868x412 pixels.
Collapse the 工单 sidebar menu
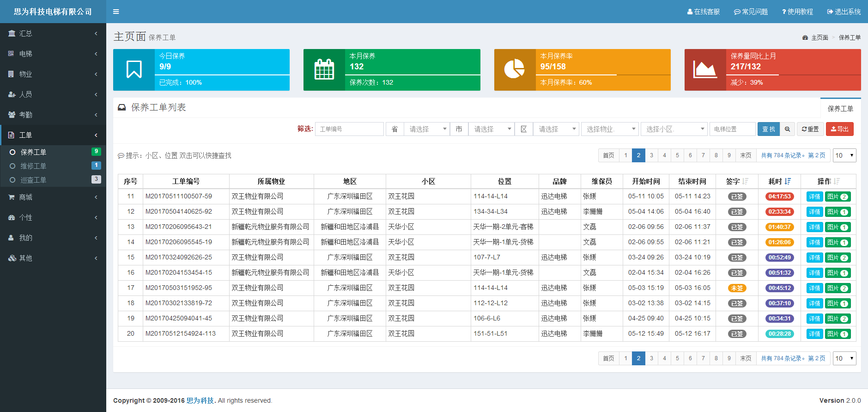[x=53, y=135]
